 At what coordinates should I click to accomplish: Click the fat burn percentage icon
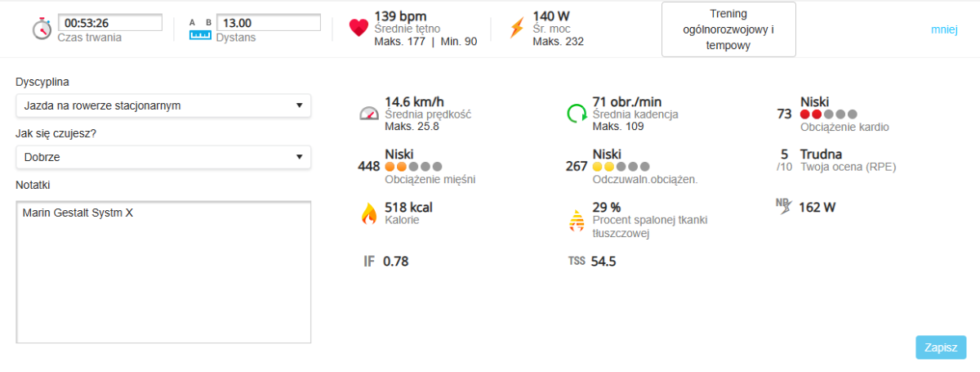pyautogui.click(x=577, y=221)
